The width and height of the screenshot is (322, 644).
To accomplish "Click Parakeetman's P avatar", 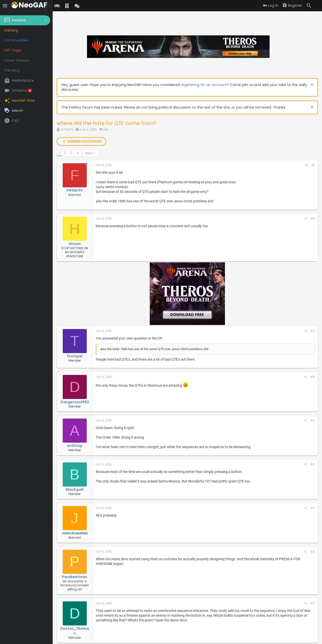I will coord(75,562).
